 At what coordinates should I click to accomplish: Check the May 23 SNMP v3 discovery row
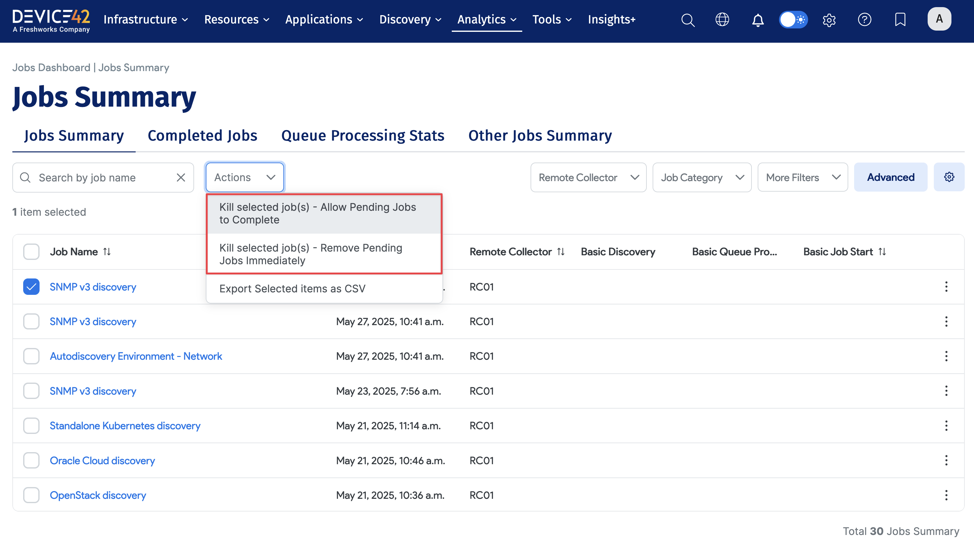click(x=31, y=391)
